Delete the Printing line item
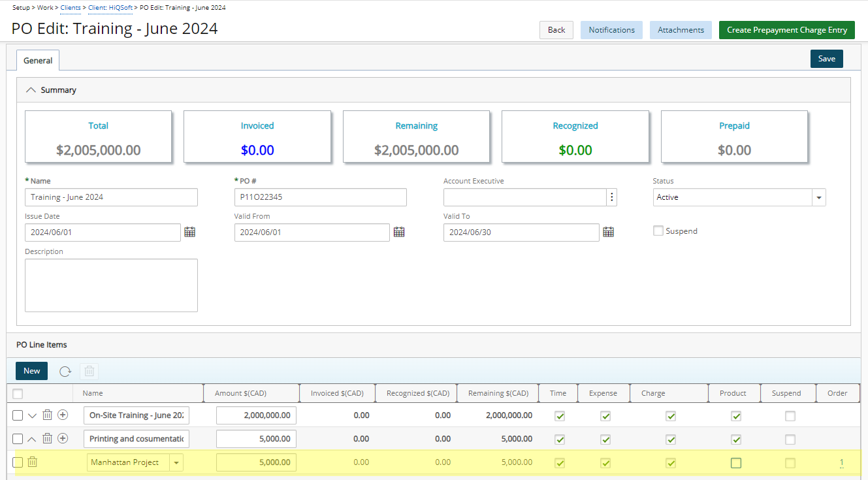The image size is (868, 480). 48,438
